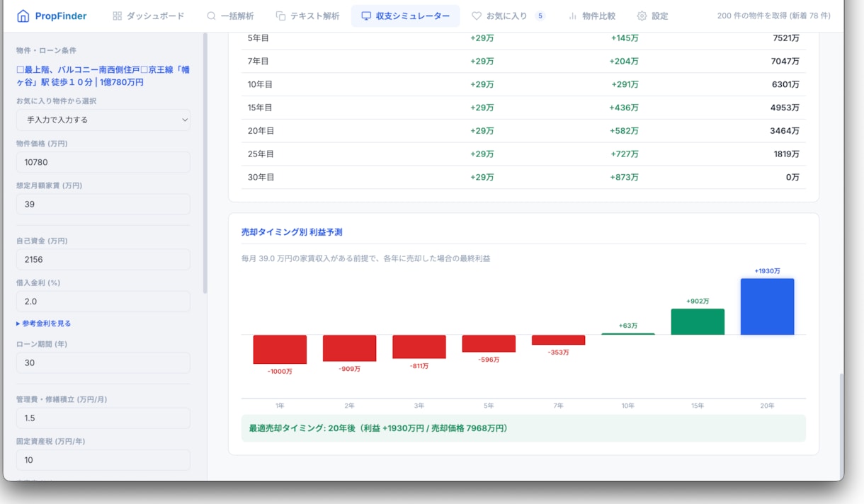864x504 pixels.
Task: Click the 1年 red bar of -1000万
Action: tap(280, 350)
